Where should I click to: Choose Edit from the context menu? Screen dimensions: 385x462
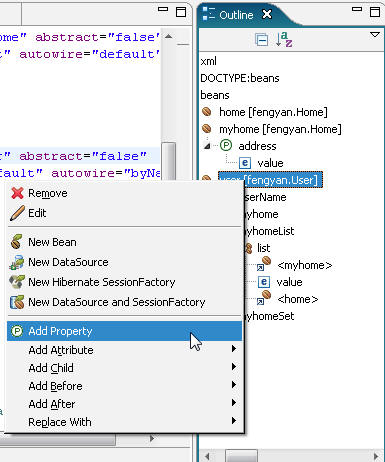point(124,213)
